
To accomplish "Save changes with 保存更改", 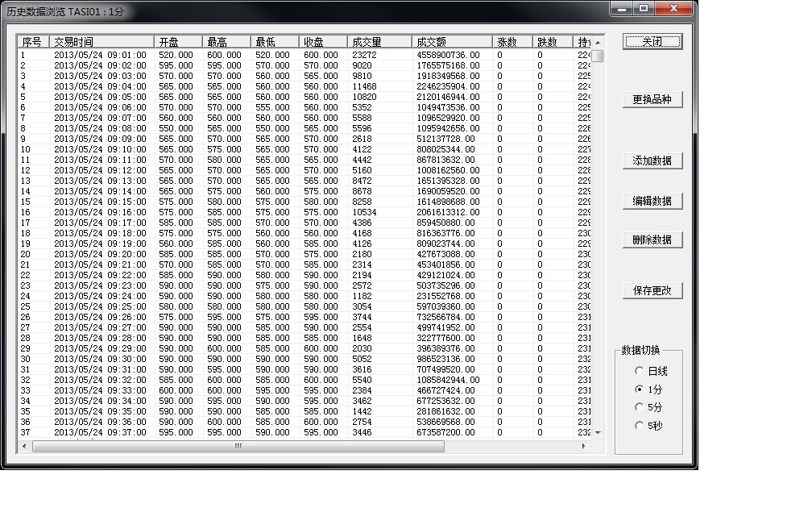I will (x=652, y=290).
